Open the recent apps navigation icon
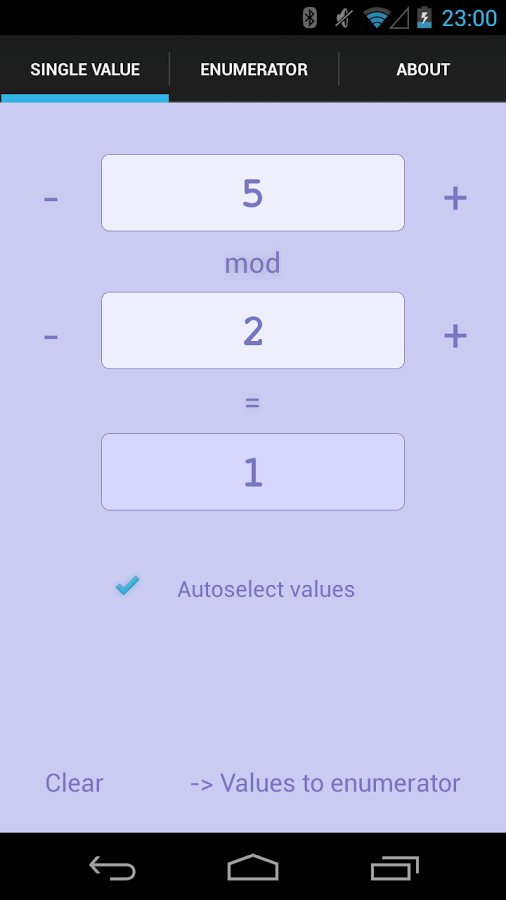Image resolution: width=506 pixels, height=900 pixels. click(x=395, y=867)
